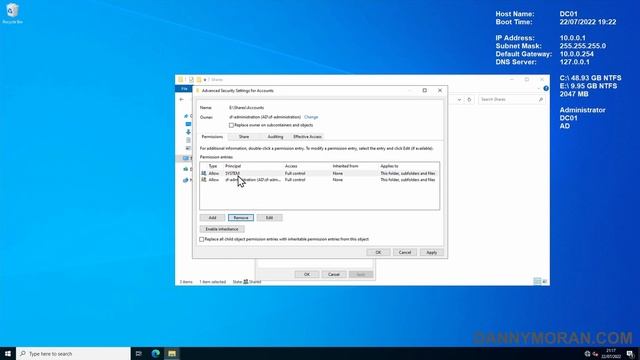The image size is (640, 360).
Task: Click Apply in Advanced Security Settings
Action: coord(431,252)
